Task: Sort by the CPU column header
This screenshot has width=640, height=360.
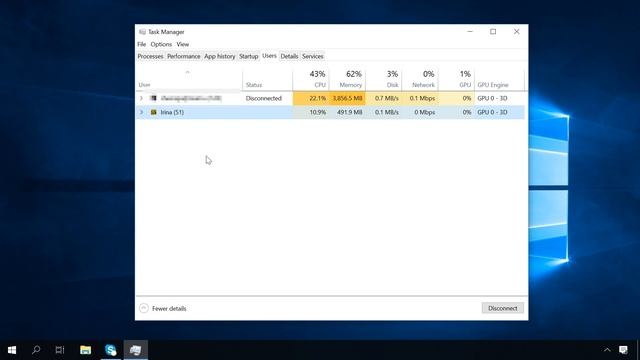Action: click(x=311, y=79)
